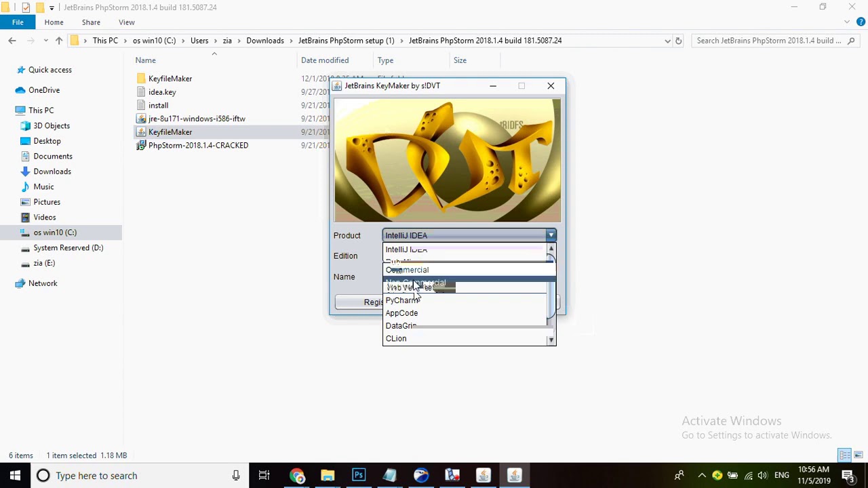Click 'JetBrains PhpStorm setup (1)' in breadcrumb
Image resolution: width=868 pixels, height=488 pixels.
[346, 41]
